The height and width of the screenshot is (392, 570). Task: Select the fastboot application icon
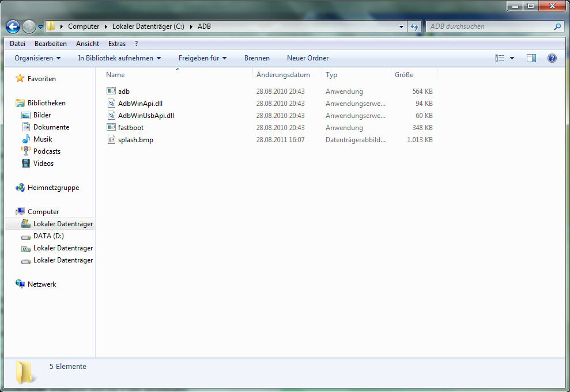(111, 127)
